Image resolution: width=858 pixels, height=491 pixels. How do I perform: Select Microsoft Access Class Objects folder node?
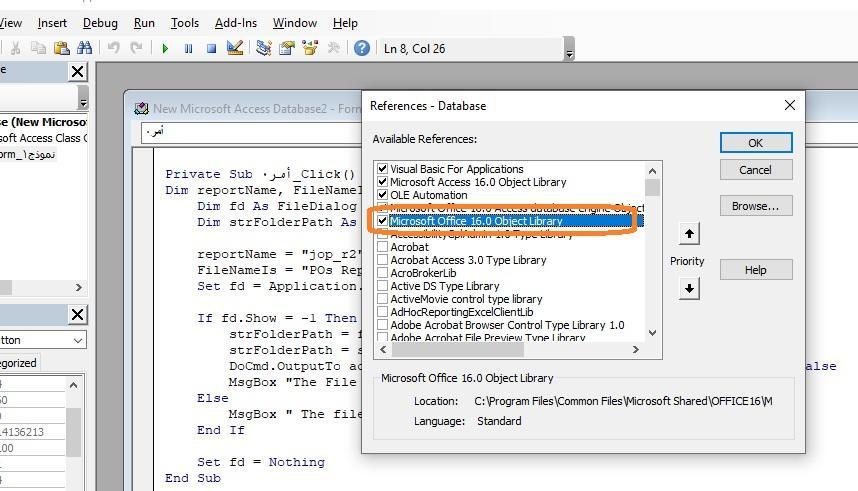(44, 138)
